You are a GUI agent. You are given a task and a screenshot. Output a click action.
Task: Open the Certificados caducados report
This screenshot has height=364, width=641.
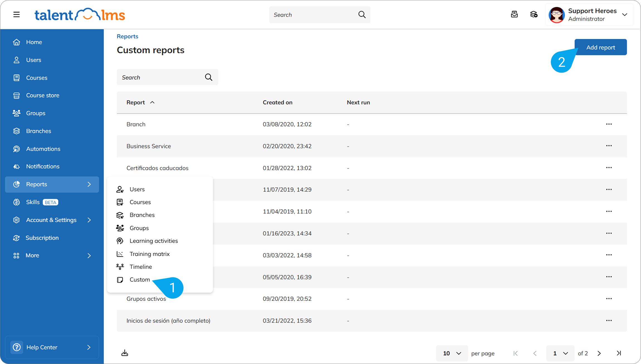coord(157,168)
